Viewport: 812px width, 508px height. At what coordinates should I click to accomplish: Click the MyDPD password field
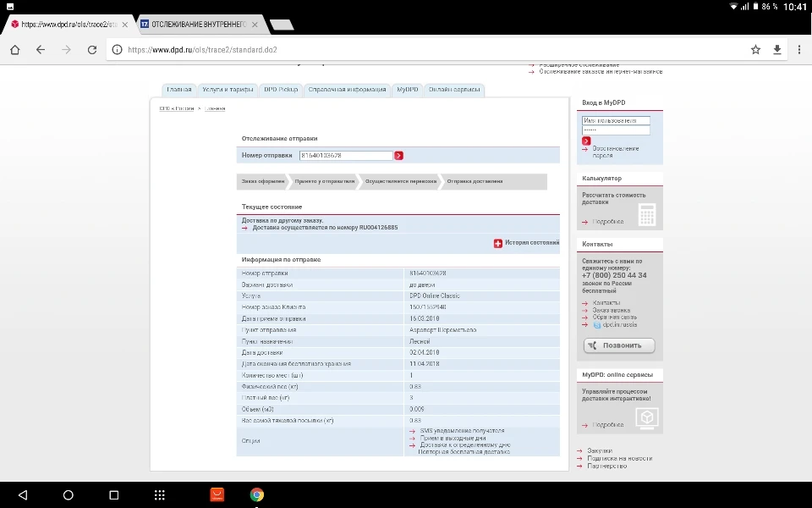coord(616,130)
